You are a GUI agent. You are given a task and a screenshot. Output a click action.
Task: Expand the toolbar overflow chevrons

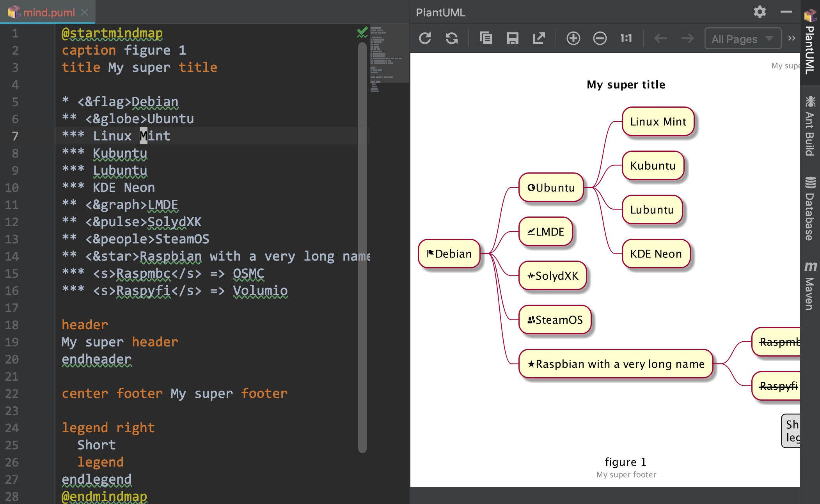click(x=792, y=38)
